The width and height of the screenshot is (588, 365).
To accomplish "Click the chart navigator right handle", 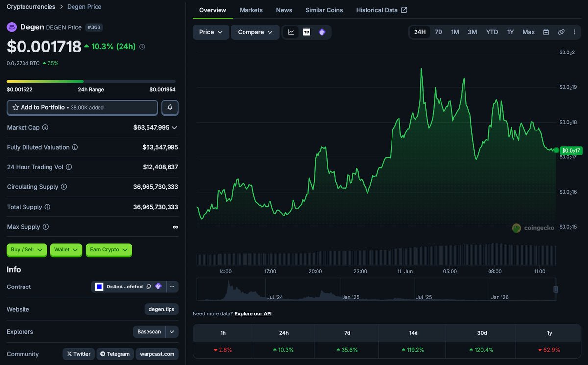I will pos(555,289).
